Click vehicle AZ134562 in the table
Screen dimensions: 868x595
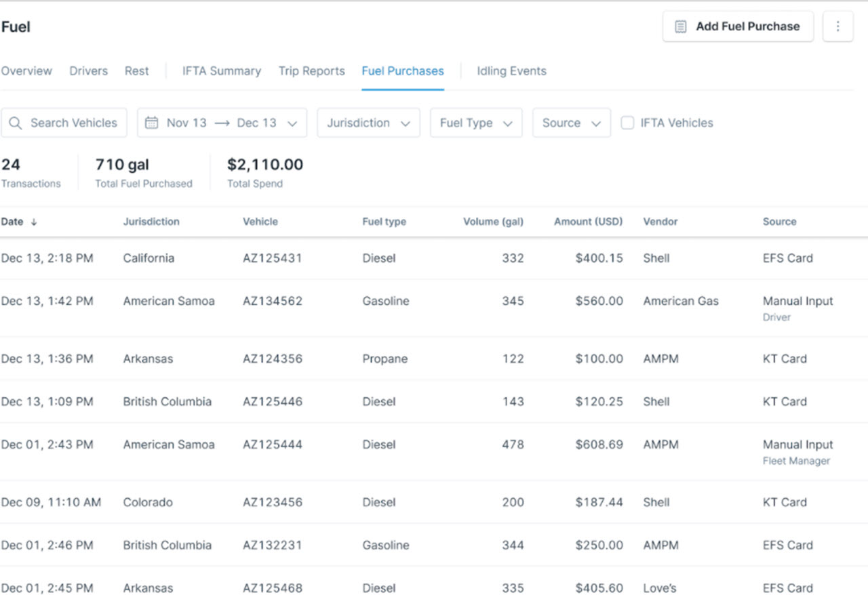pos(273,301)
